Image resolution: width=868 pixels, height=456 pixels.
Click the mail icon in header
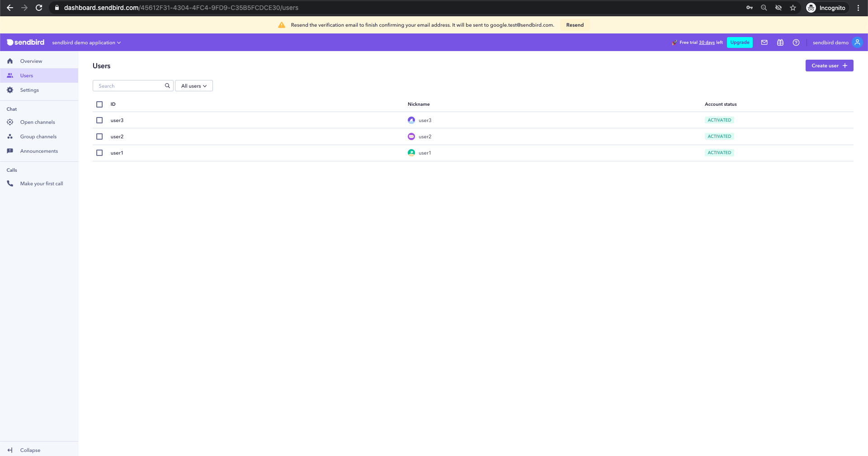click(x=764, y=42)
